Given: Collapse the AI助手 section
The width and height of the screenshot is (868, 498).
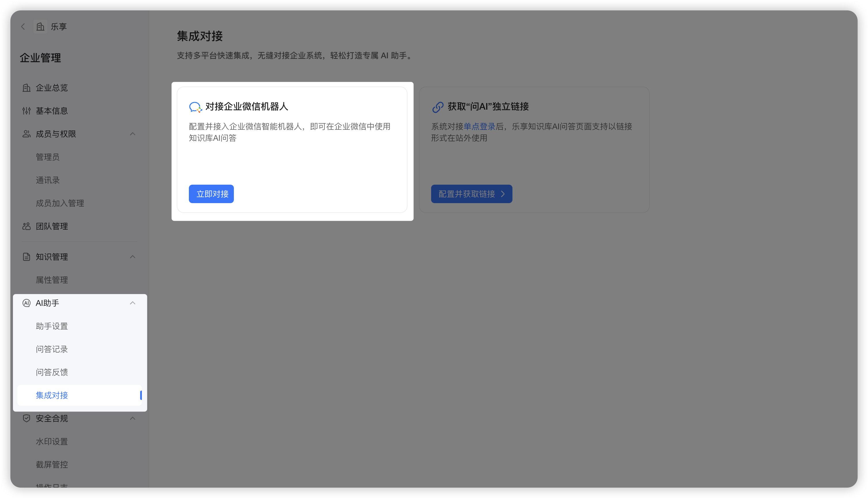Looking at the screenshot, I should pyautogui.click(x=133, y=303).
